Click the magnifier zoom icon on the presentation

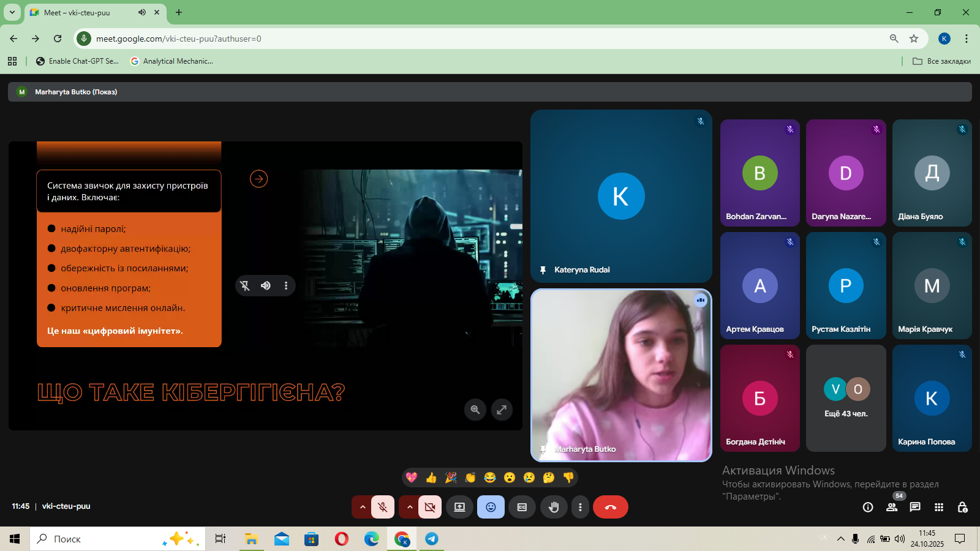point(475,410)
